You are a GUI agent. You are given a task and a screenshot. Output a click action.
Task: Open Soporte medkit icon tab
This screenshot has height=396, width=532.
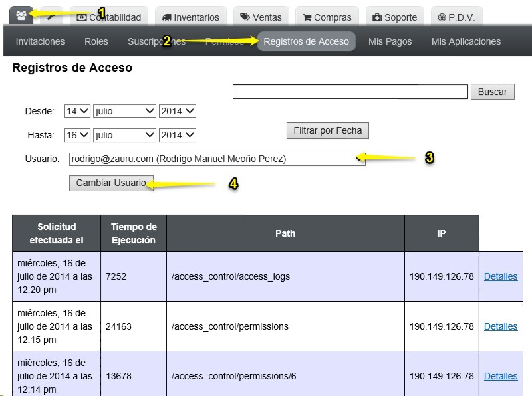pyautogui.click(x=394, y=16)
